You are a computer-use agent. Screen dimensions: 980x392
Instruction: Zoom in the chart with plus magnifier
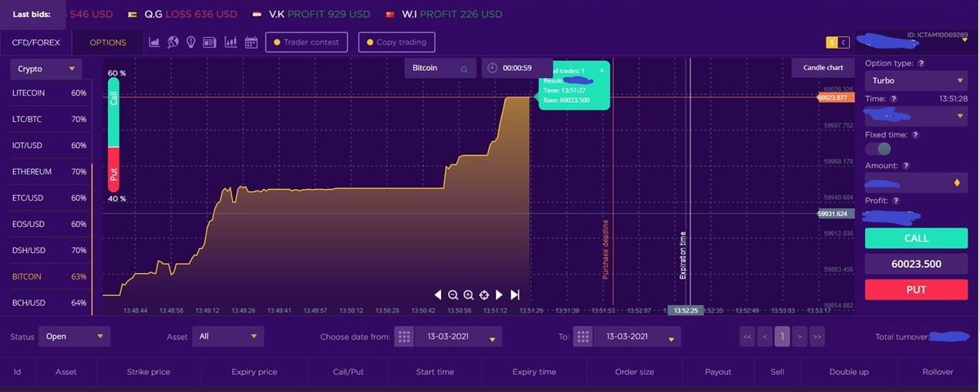(x=469, y=295)
